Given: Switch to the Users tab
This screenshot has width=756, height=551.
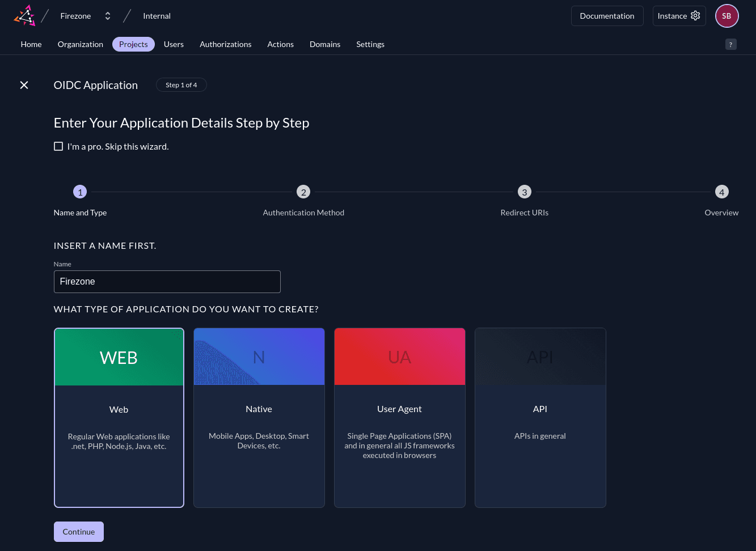Looking at the screenshot, I should (x=174, y=44).
